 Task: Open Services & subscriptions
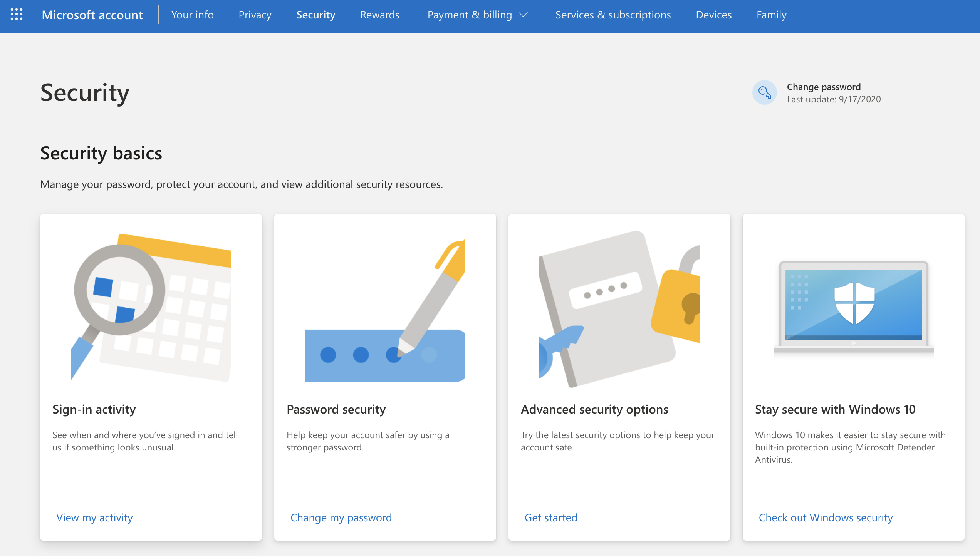click(x=613, y=15)
